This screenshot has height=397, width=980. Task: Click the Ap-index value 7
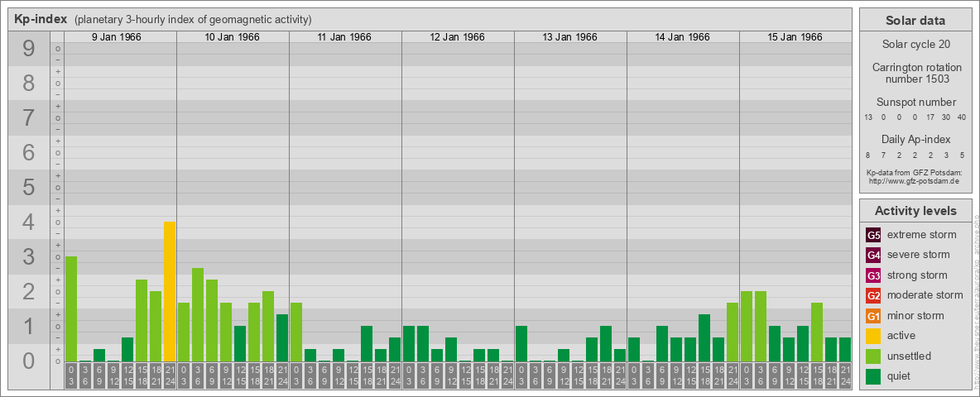tap(884, 155)
